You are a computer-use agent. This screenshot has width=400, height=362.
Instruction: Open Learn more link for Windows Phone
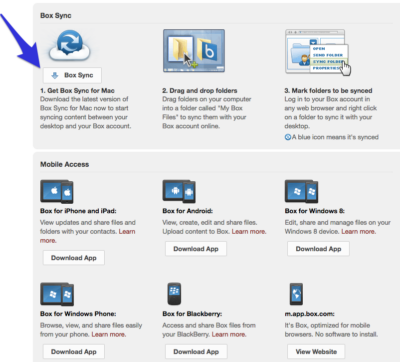[109, 334]
